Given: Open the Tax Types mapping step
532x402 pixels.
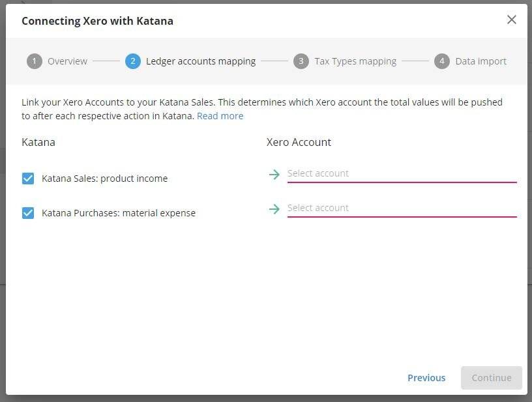Looking at the screenshot, I should click(345, 61).
